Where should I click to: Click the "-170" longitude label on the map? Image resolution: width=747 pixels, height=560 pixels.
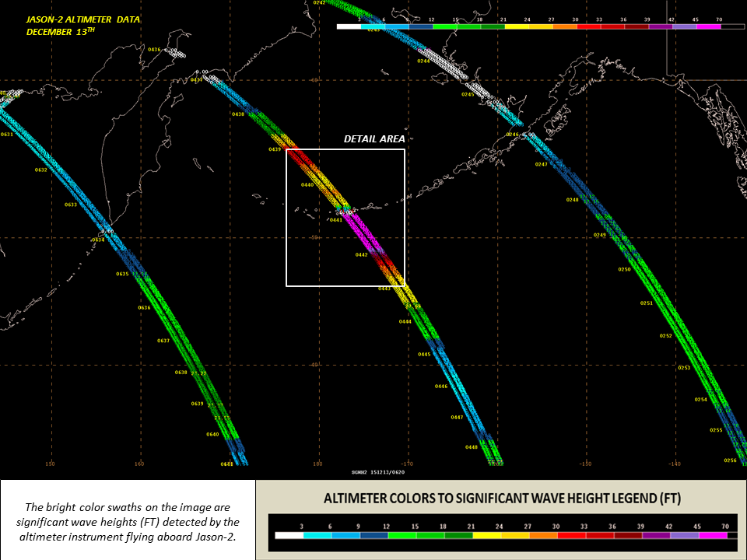(407, 464)
